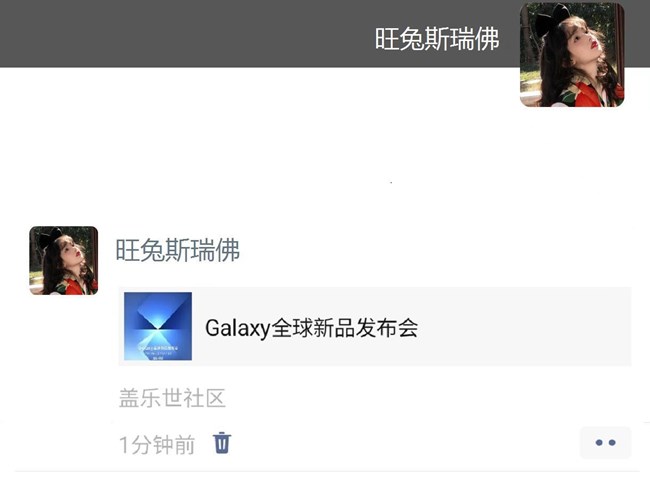Tap the blank right side of the link card

click(526, 327)
